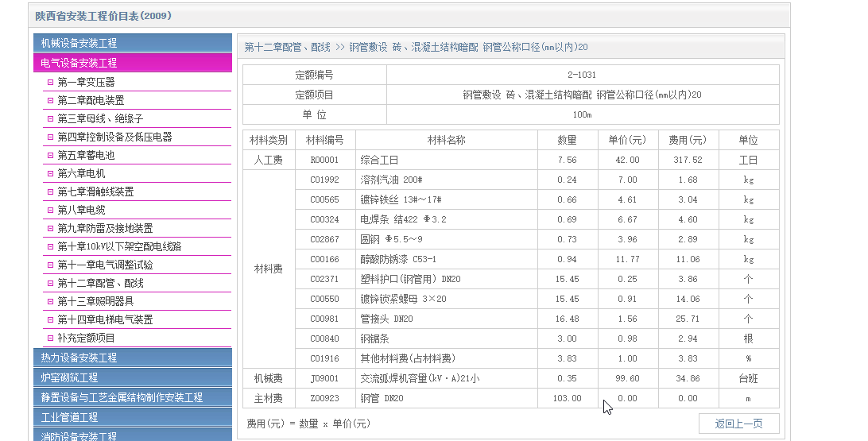Click the square icon beside 第九章防雷及接地装置
This screenshot has width=868, height=441.
pos(50,229)
